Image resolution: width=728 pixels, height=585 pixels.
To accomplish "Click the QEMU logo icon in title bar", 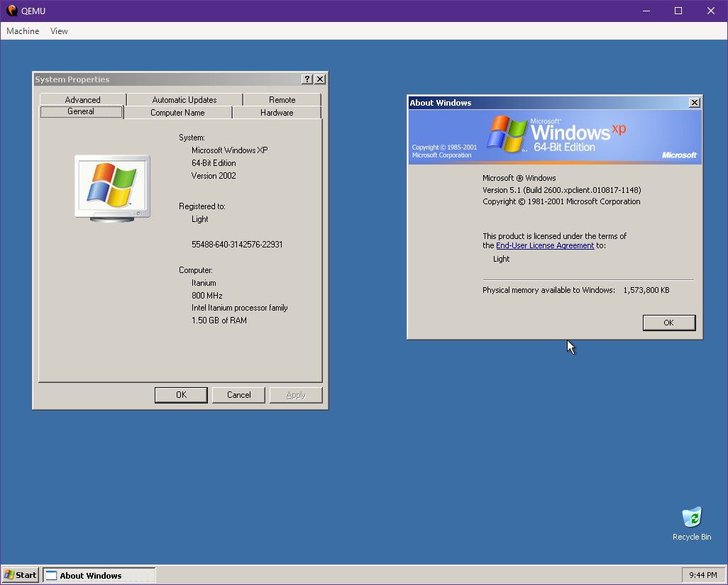I will 12,11.
